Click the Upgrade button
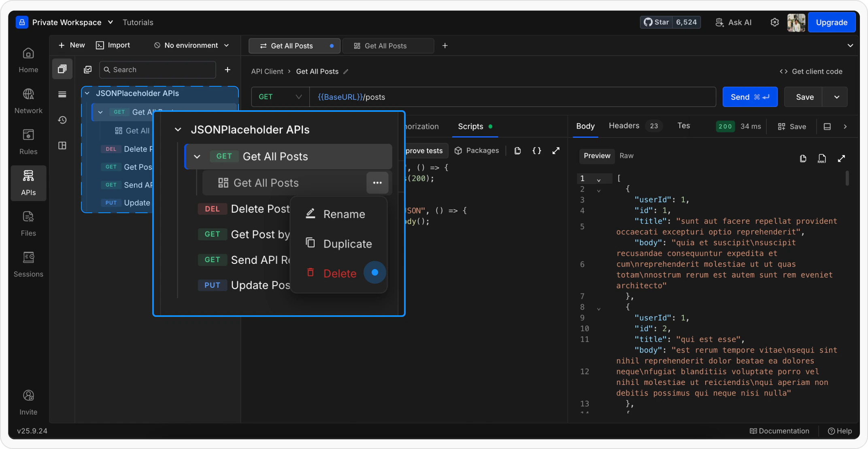This screenshot has width=868, height=449. click(x=831, y=22)
